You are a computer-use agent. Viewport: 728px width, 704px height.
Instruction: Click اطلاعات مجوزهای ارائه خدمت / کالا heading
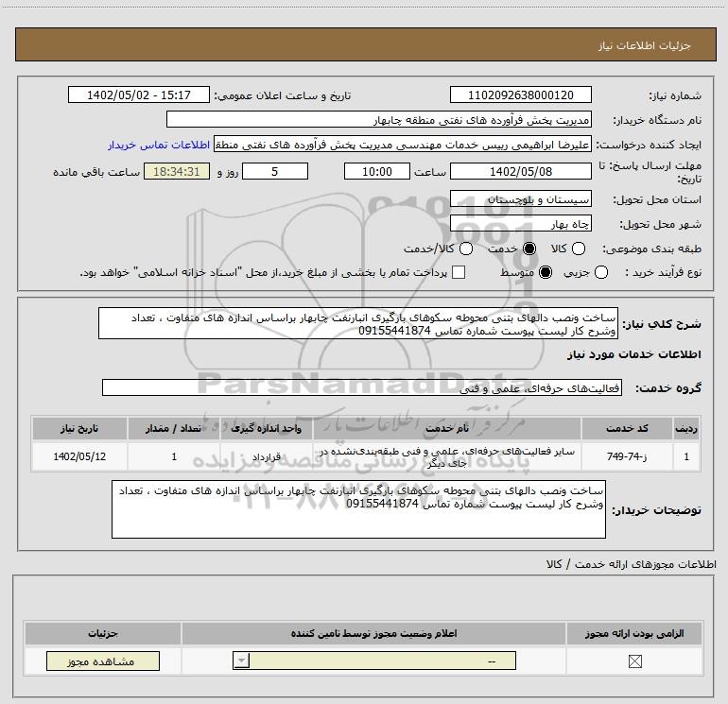coord(631,564)
